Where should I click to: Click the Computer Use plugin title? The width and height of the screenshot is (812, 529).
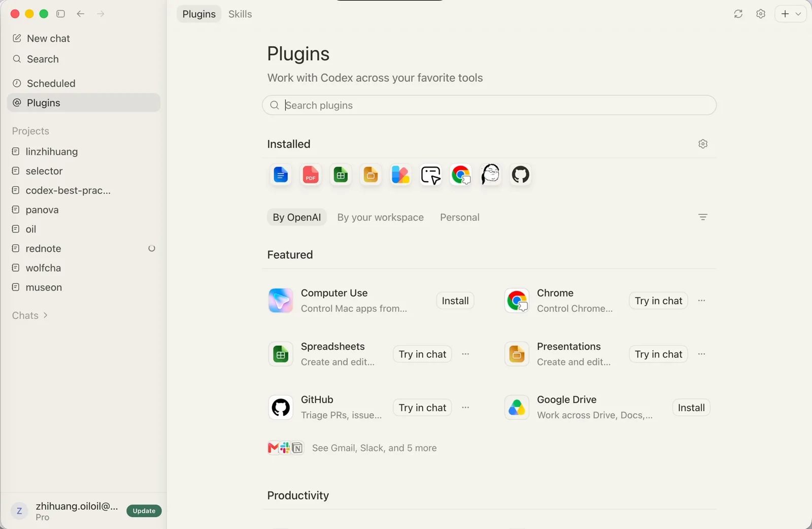[x=334, y=293]
